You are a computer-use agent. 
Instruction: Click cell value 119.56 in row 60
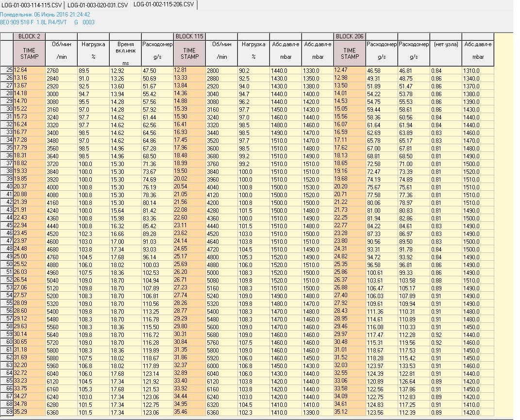(x=414, y=342)
